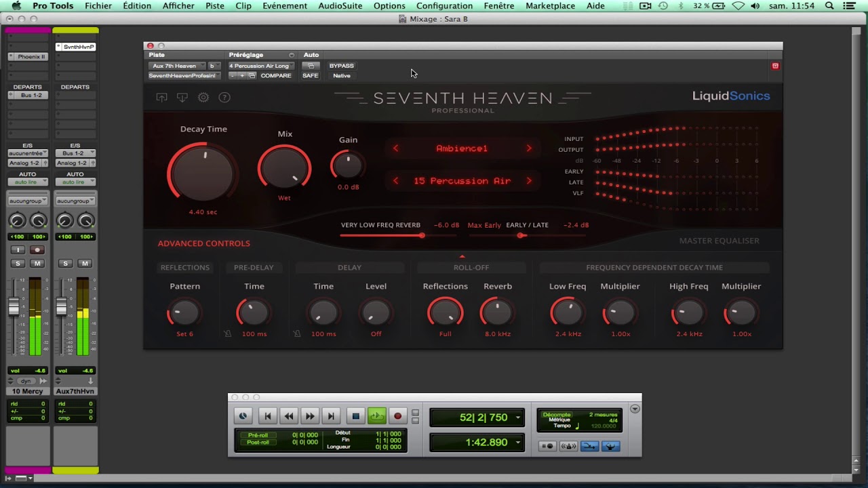Screen dimensions: 868x488
Task: Click the Wi-Fi icon in menu bar
Action: [738, 6]
